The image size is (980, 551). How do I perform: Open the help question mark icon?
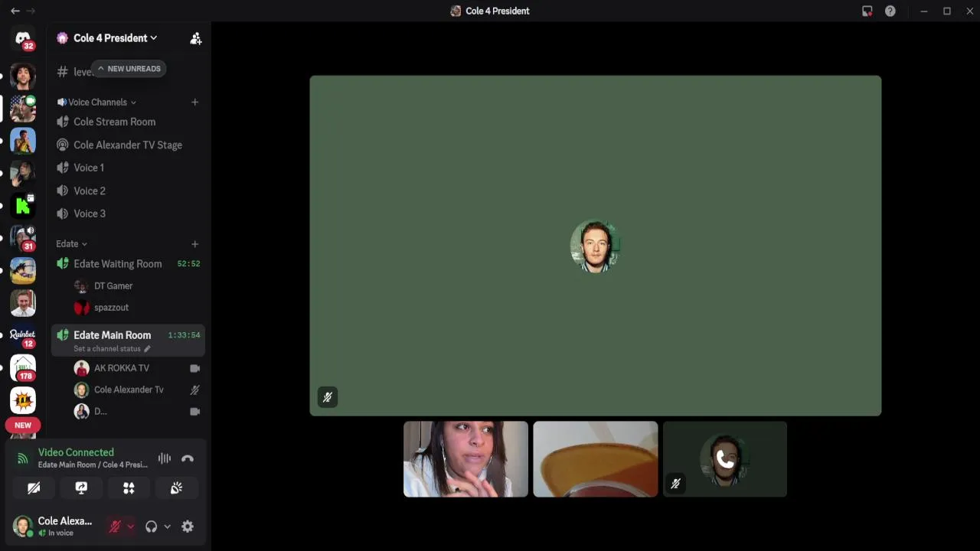coord(890,11)
